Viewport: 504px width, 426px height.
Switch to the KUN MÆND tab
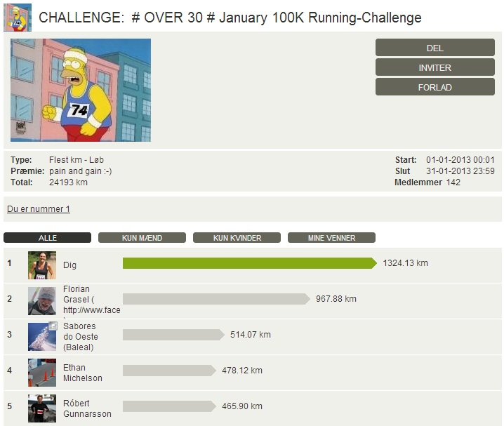[x=142, y=238]
